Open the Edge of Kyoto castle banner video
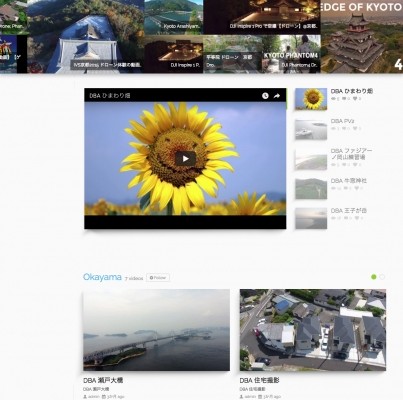 (x=362, y=36)
